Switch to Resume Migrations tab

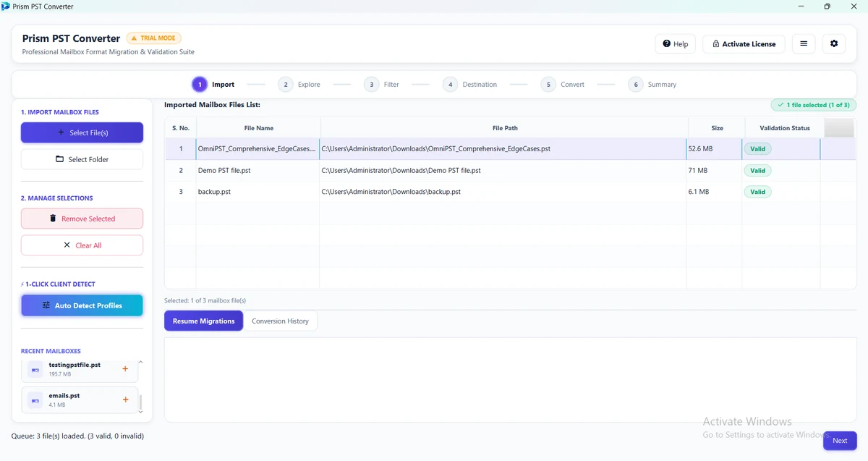click(204, 321)
